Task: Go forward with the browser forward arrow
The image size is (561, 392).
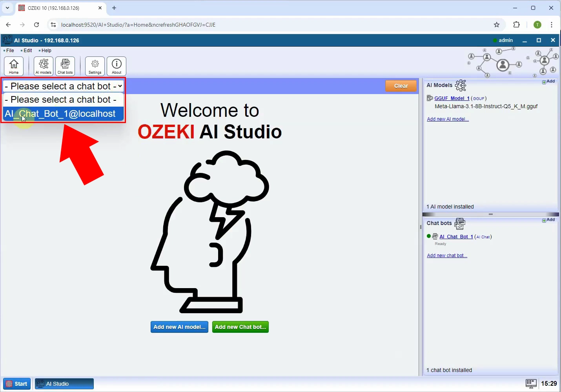Action: (22, 25)
